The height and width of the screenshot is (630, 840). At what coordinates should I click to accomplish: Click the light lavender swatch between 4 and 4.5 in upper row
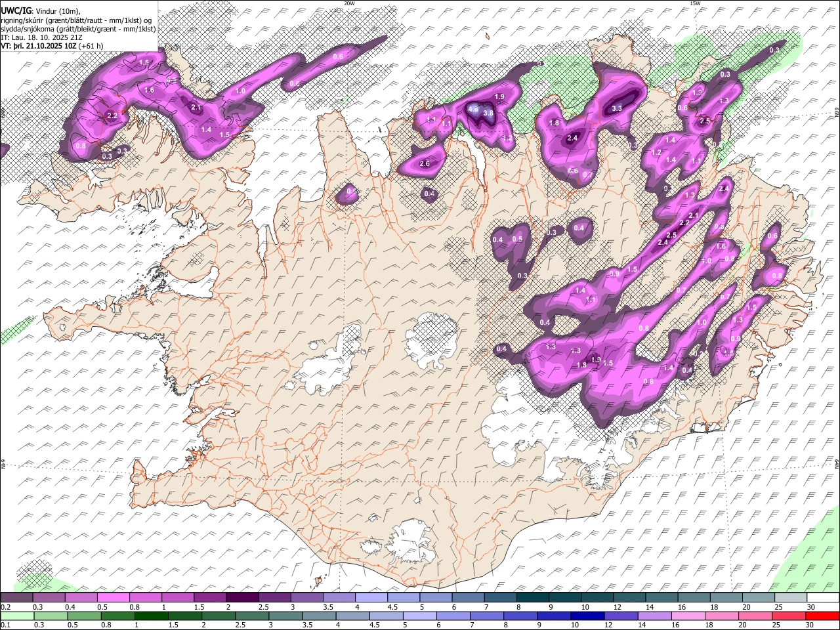pos(371,597)
